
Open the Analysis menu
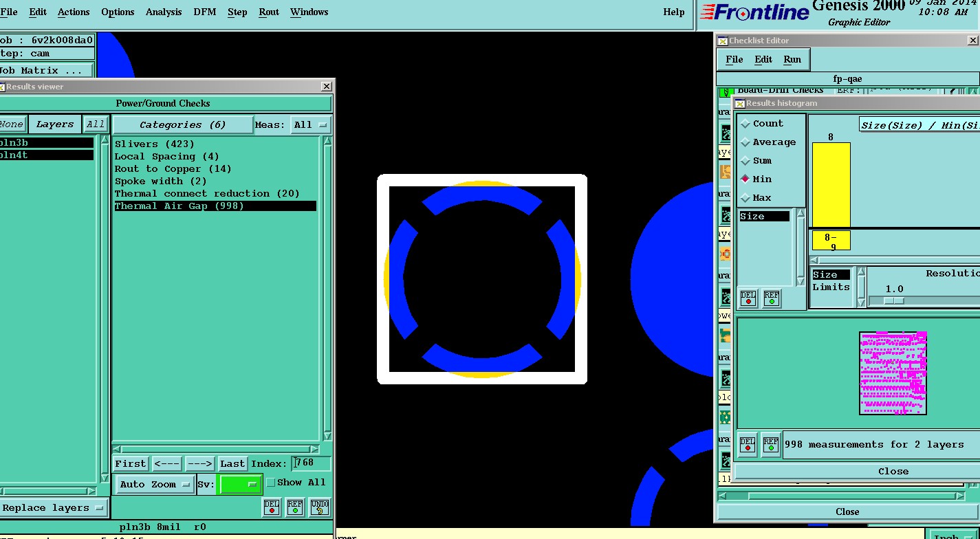click(164, 12)
